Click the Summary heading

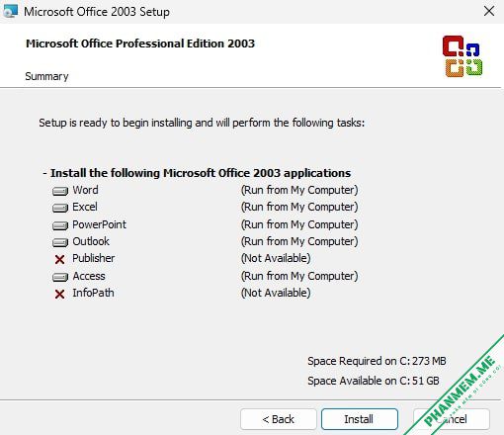pyautogui.click(x=46, y=76)
